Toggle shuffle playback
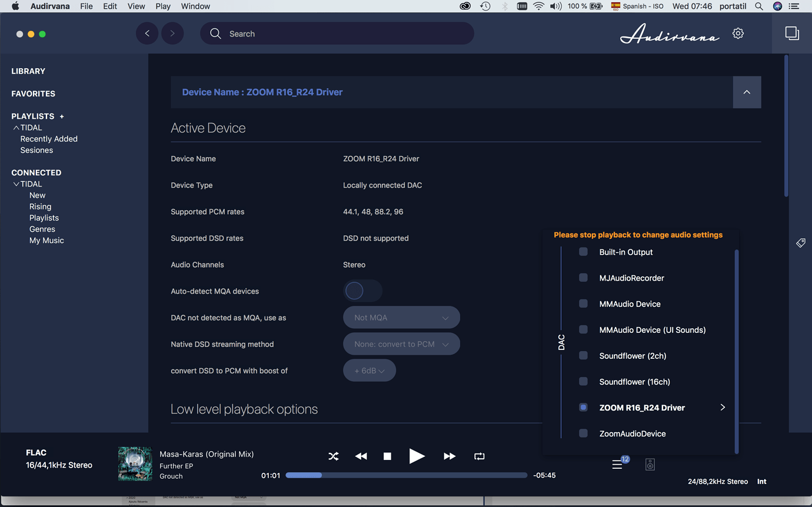 (334, 456)
